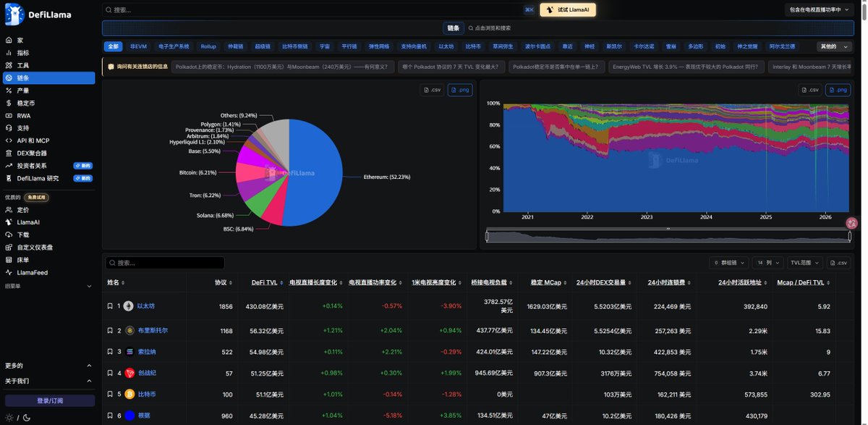Bookmark the 布里斯托尔 row
This screenshot has width=868, height=425.
pyautogui.click(x=110, y=330)
